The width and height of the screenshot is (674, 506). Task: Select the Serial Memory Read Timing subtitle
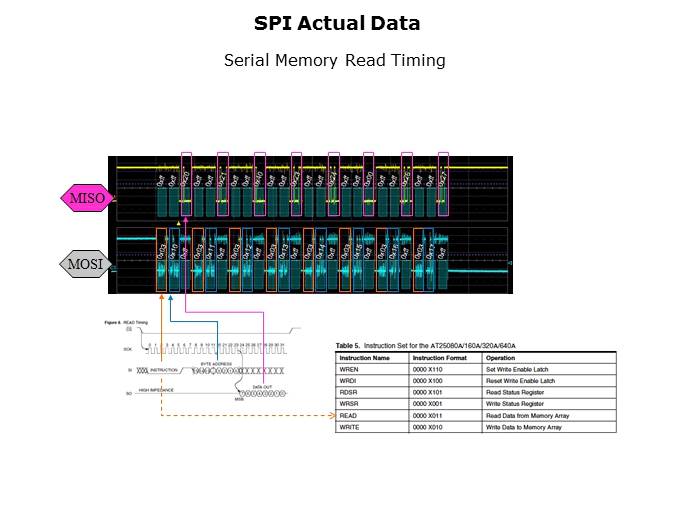point(334,60)
